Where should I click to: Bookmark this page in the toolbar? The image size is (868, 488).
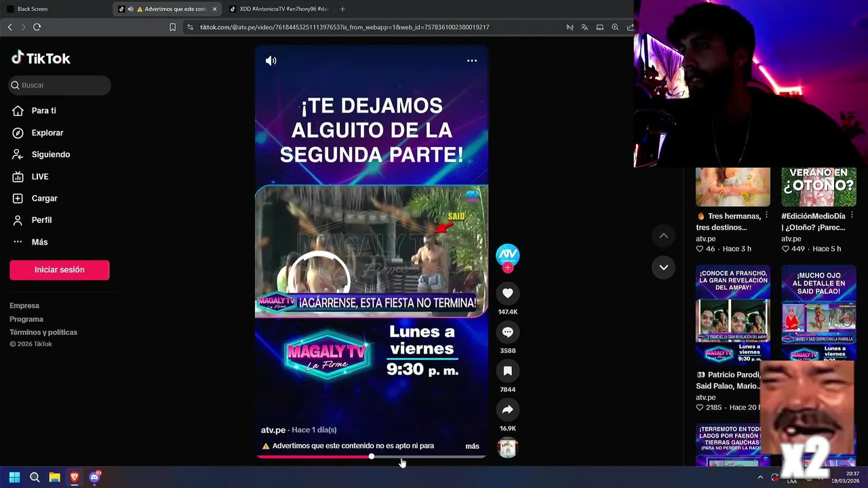pyautogui.click(x=172, y=27)
